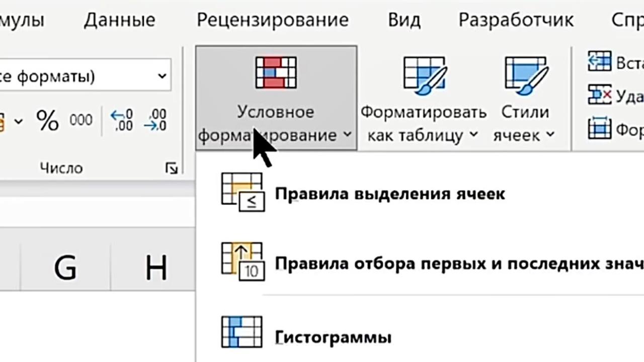Open number format combo box
The image size is (644, 362).
(162, 76)
